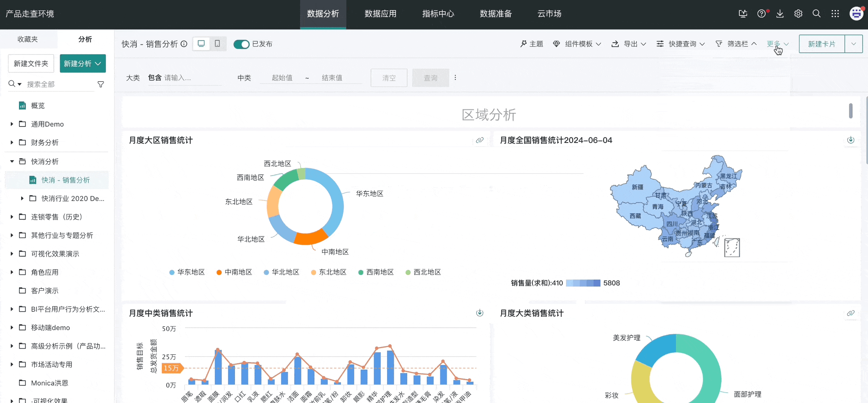Toggle 西南地区 legend entry

pyautogui.click(x=376, y=272)
